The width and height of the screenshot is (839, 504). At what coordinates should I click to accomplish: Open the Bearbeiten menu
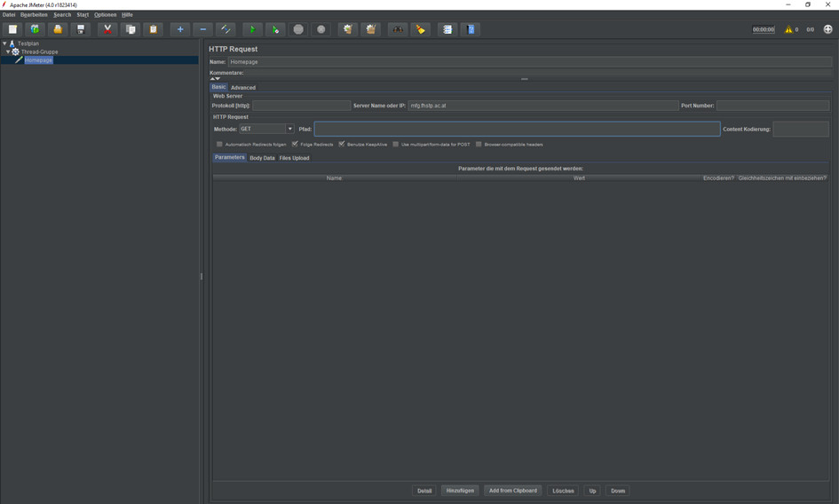[34, 15]
